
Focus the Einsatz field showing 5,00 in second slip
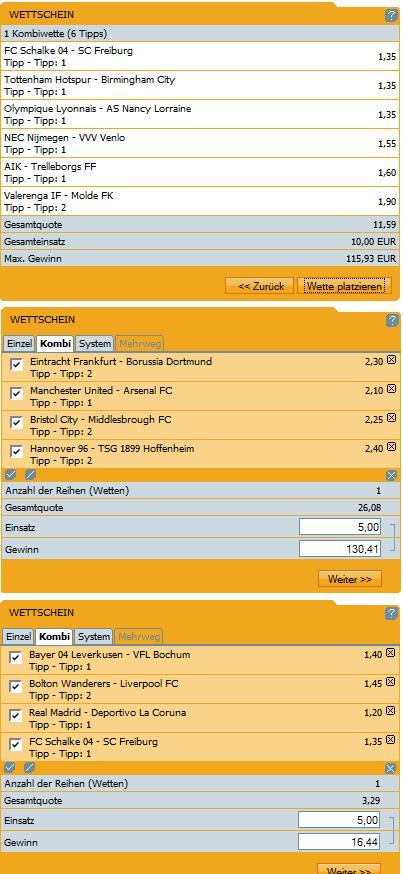pos(340,527)
